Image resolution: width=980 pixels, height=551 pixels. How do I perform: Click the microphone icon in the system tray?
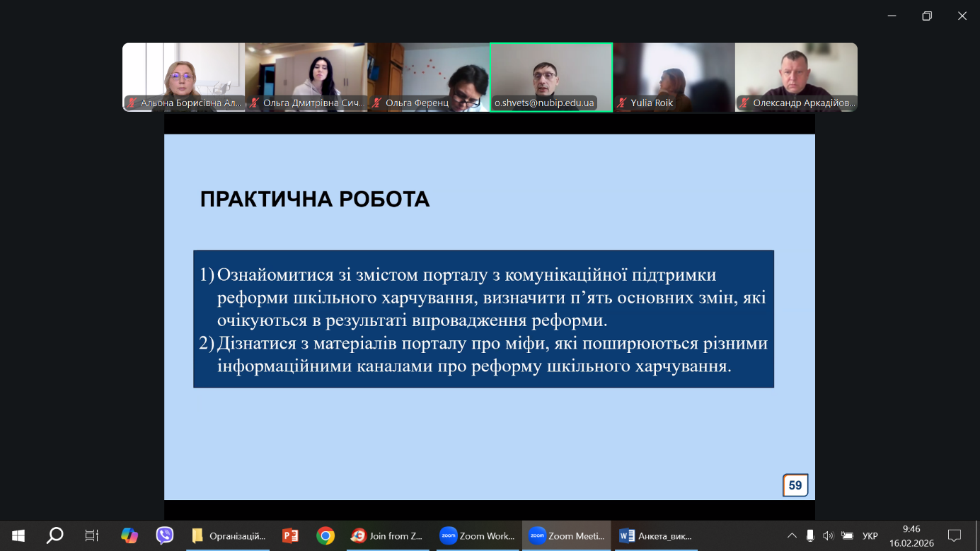[810, 535]
